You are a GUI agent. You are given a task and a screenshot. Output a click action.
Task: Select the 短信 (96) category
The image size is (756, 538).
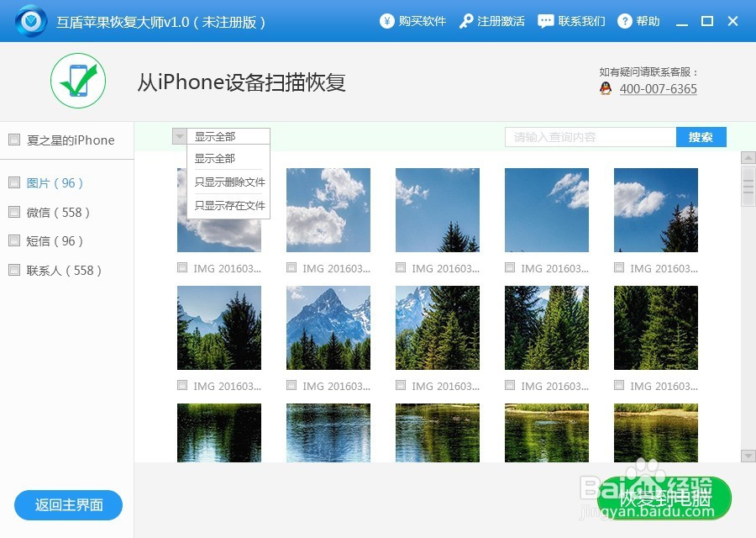click(x=55, y=240)
